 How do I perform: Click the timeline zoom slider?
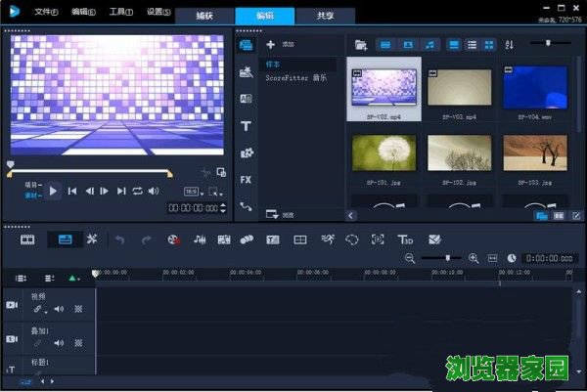(447, 258)
